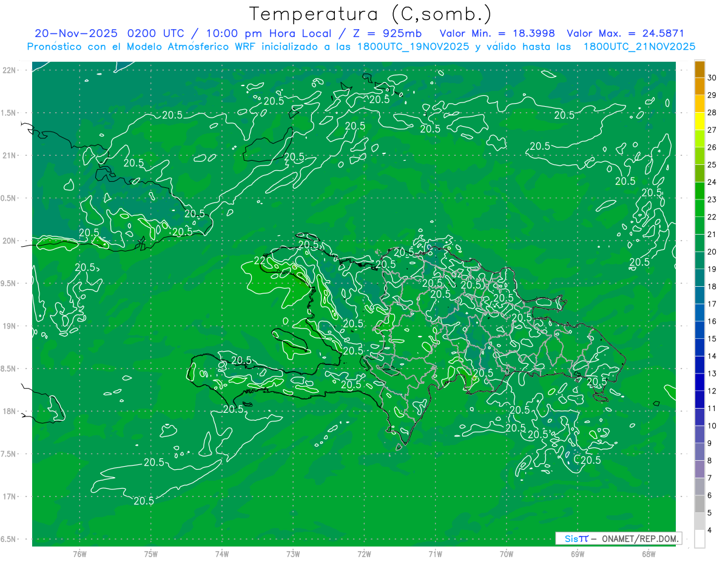Click the '74W' longitude axis label

pos(222,554)
